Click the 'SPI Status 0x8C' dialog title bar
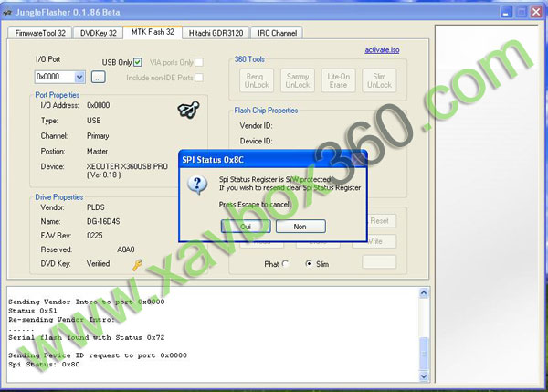This screenshot has height=392, width=548. pyautogui.click(x=272, y=160)
